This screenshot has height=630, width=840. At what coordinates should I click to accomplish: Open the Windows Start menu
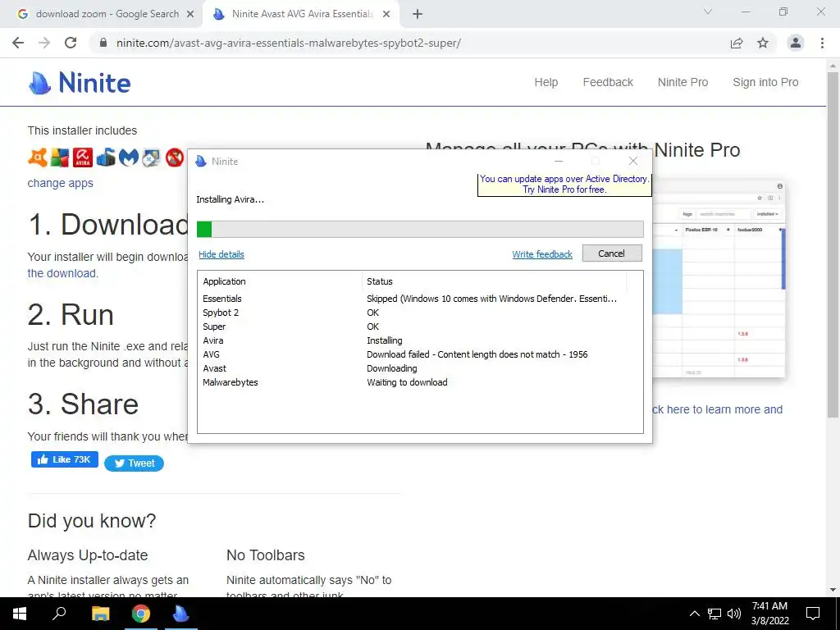pyautogui.click(x=20, y=614)
